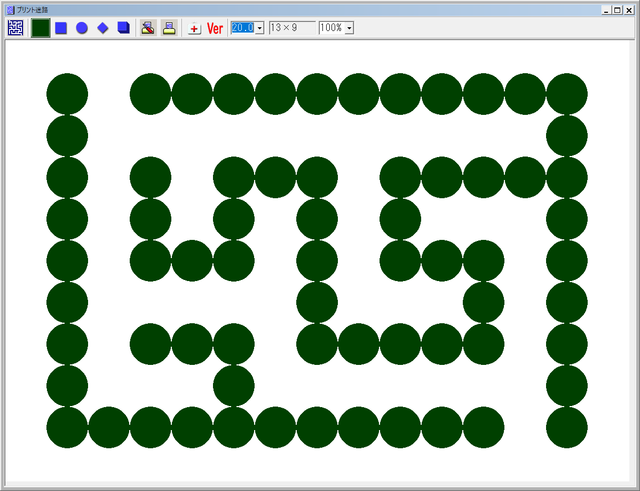
Task: Click the maze generation icon
Action: point(15,28)
